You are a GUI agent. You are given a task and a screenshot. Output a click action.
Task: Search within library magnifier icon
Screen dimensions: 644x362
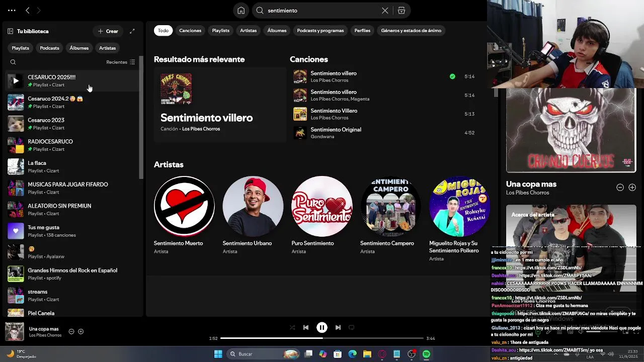(13, 62)
